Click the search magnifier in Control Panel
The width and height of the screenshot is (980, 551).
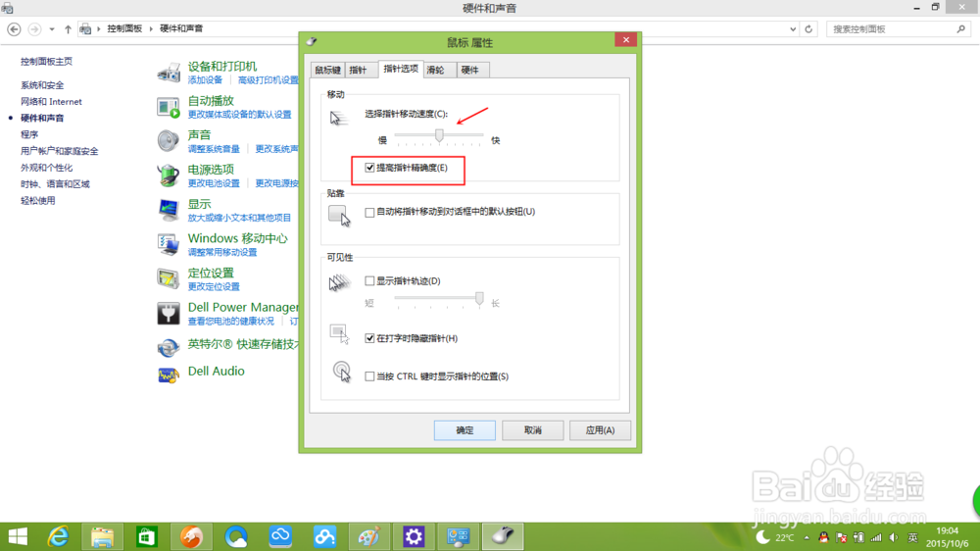(x=961, y=28)
